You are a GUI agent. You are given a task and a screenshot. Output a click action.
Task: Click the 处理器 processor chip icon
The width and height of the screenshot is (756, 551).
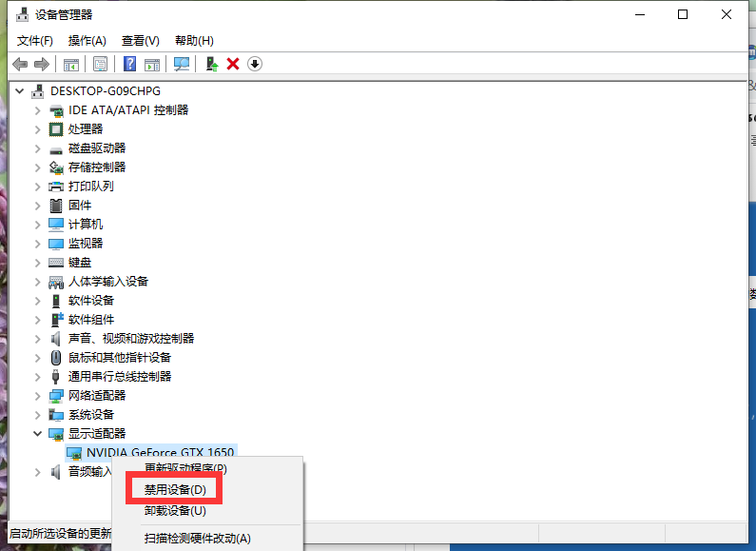[x=56, y=129]
